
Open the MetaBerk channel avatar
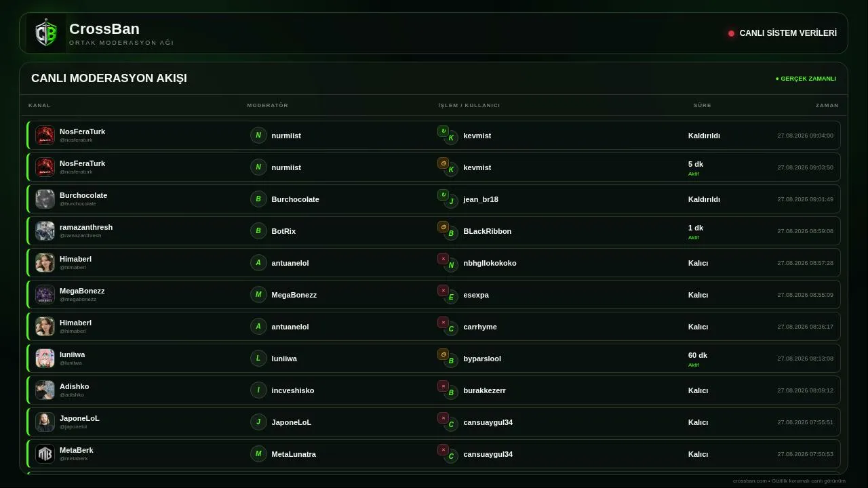coord(45,454)
